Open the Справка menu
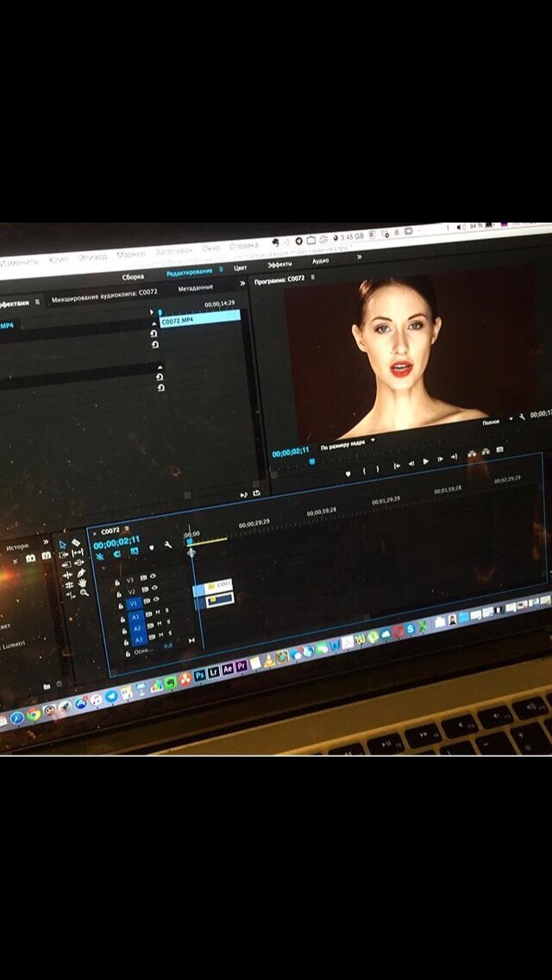 coord(244,246)
